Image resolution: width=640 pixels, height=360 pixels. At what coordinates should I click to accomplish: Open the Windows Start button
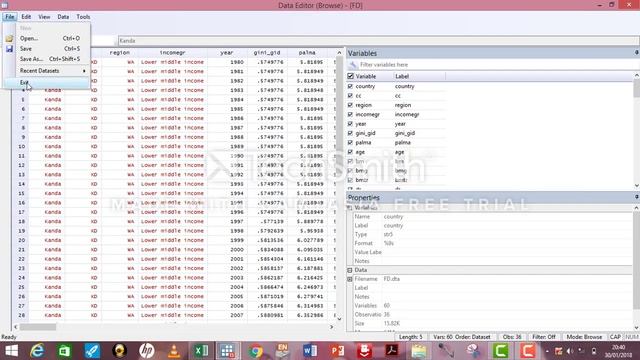pyautogui.click(x=11, y=351)
